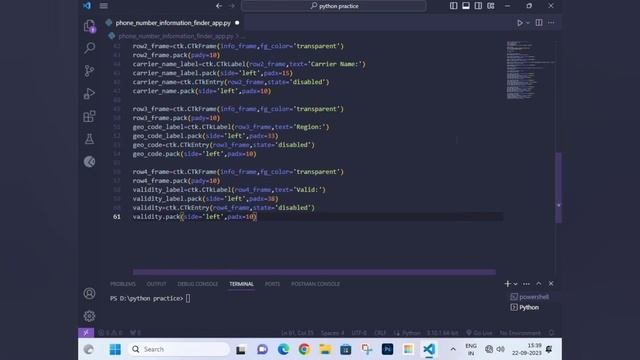
Task: Switch to the Problems panel tab
Action: point(122,284)
